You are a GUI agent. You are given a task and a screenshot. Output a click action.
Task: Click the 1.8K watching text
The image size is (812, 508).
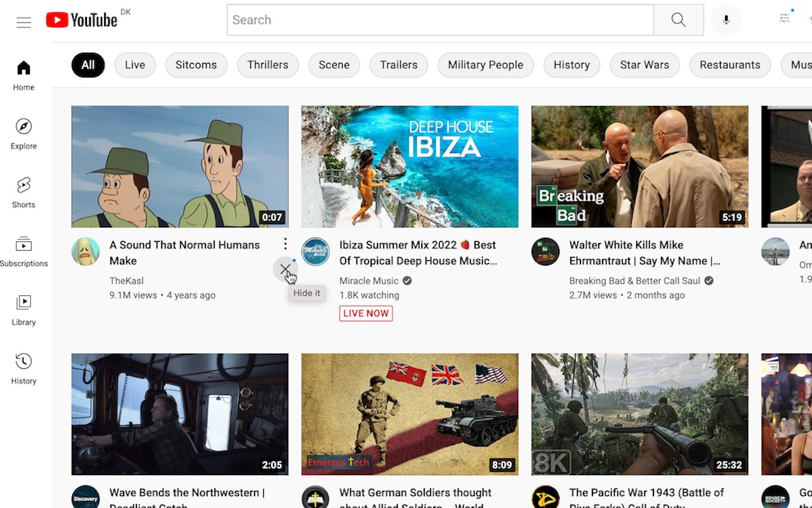(369, 295)
